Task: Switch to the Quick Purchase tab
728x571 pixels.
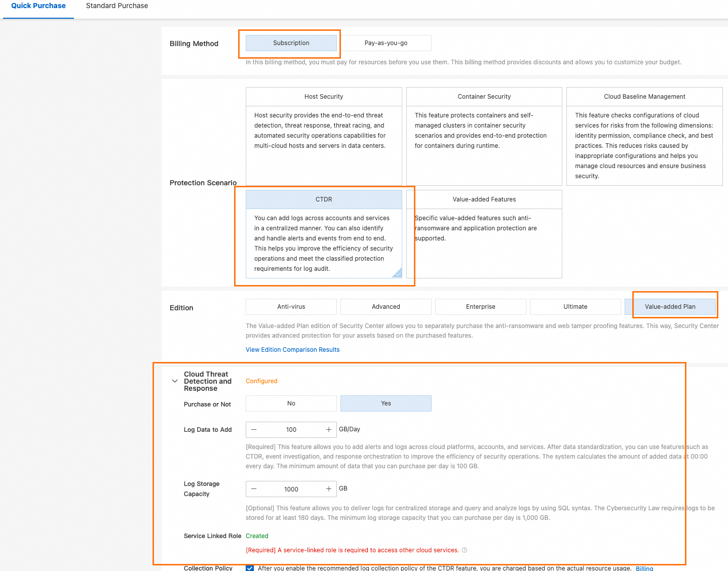Action: [39, 6]
